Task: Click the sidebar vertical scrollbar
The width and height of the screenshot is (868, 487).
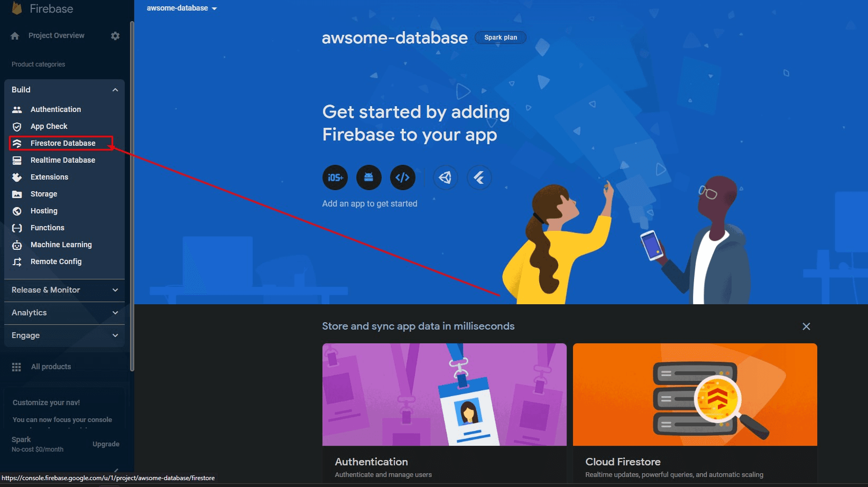Action: click(132, 195)
